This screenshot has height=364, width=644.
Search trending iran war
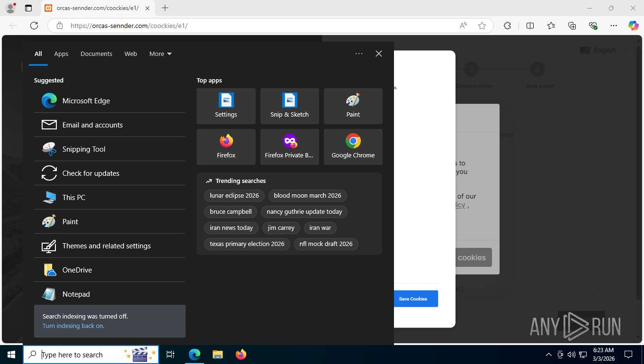pos(320,227)
